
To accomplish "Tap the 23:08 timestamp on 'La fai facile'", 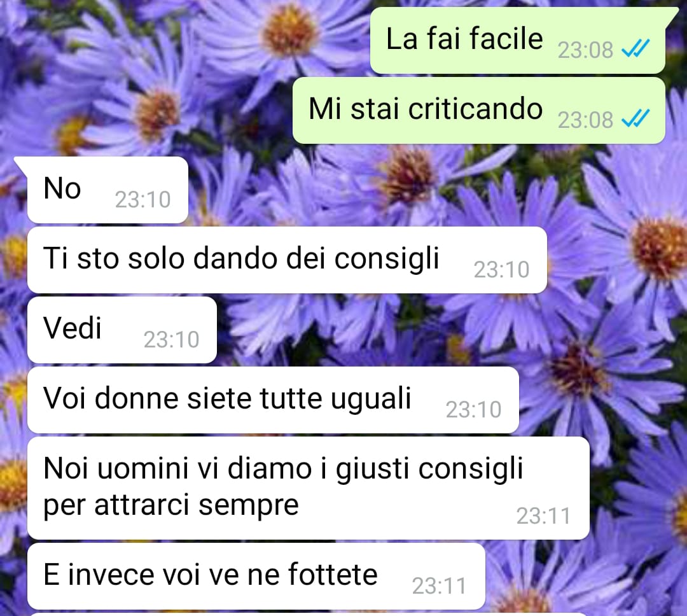I will coord(585,50).
